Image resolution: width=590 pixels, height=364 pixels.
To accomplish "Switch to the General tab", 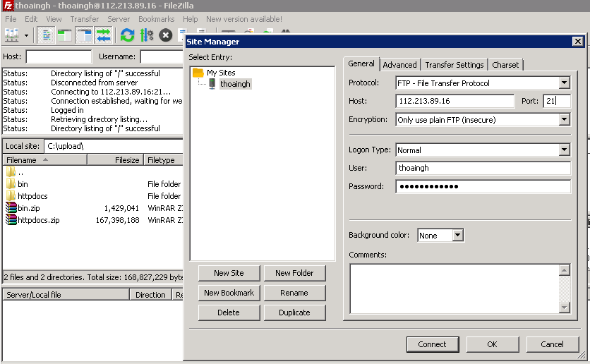I will tap(361, 63).
